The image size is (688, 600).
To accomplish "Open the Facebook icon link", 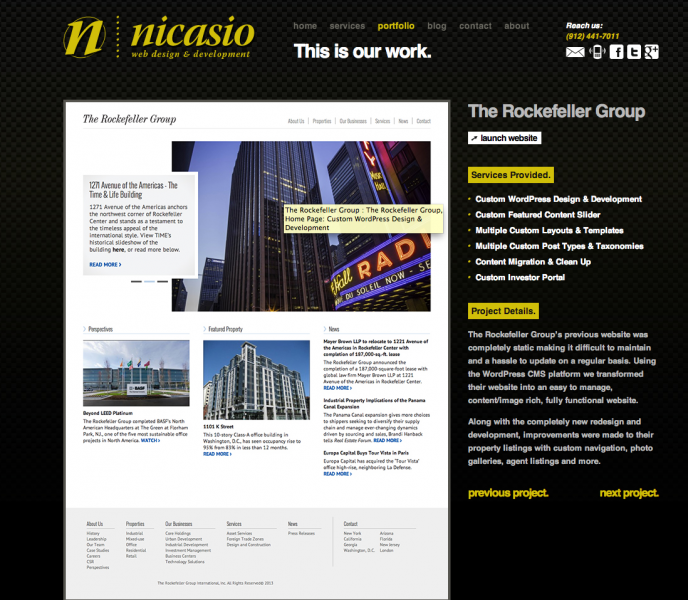I will pos(617,52).
